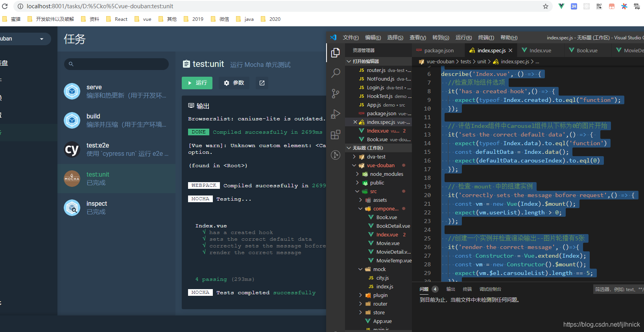Viewport: 644px width, 332px height.
Task: Open the Extensions activity bar icon
Action: point(336,135)
